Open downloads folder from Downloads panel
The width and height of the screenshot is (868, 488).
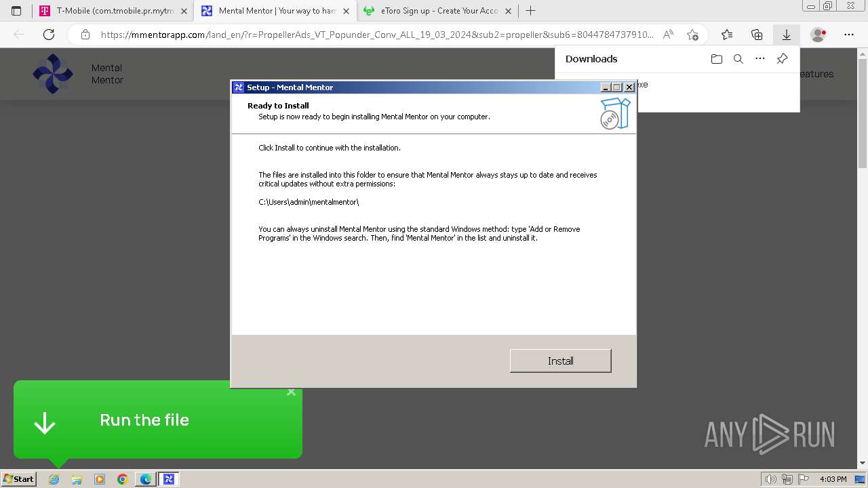pos(717,59)
